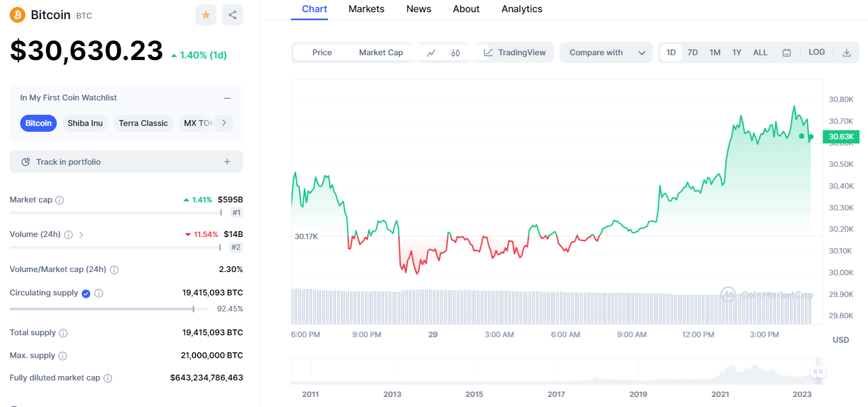The height and width of the screenshot is (407, 868).
Task: Open the calendar date range icon
Action: pyautogui.click(x=787, y=53)
